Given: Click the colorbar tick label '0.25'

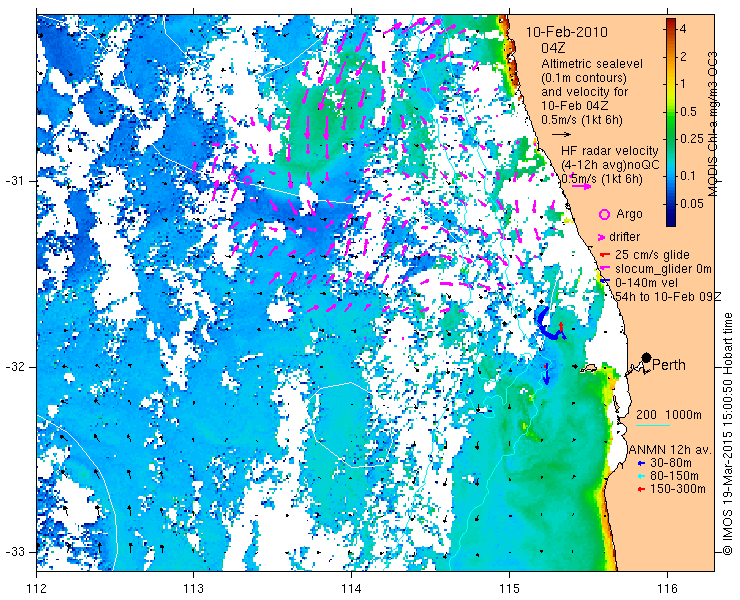Looking at the screenshot, I should [x=693, y=139].
